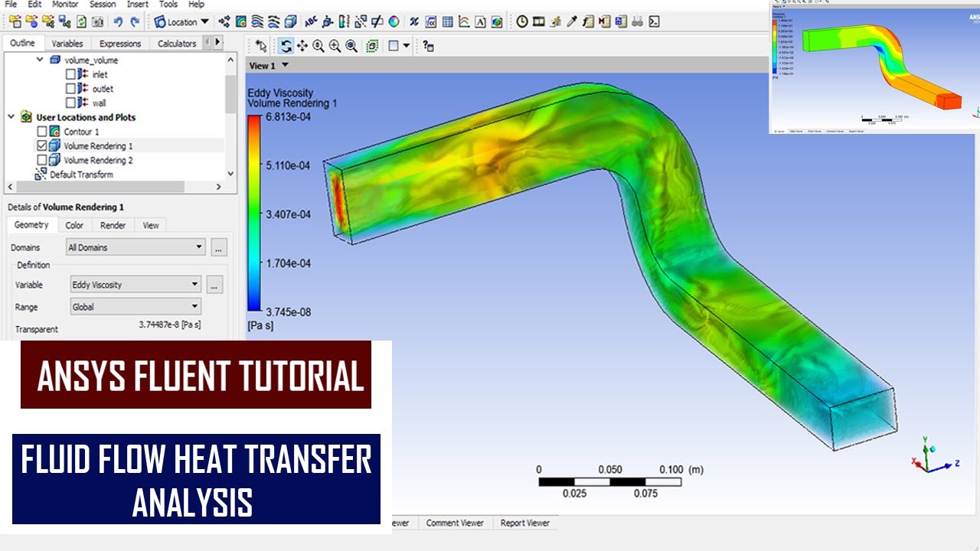Open the Comment Viewer tab

point(455,523)
